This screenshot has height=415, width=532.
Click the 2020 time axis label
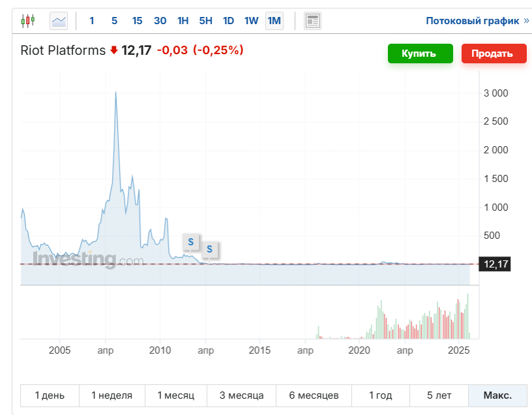tap(359, 350)
